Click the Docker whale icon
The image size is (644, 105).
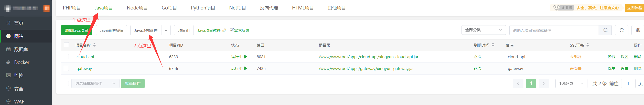click(8, 62)
